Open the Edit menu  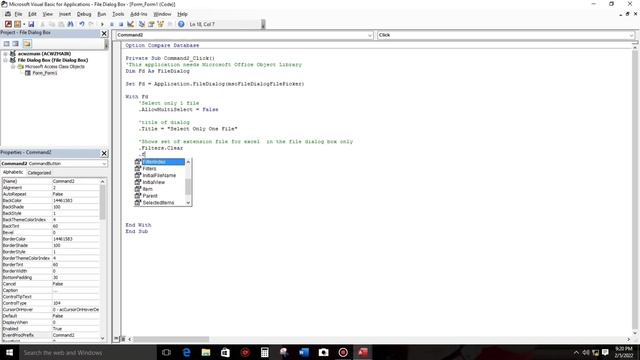32,14
